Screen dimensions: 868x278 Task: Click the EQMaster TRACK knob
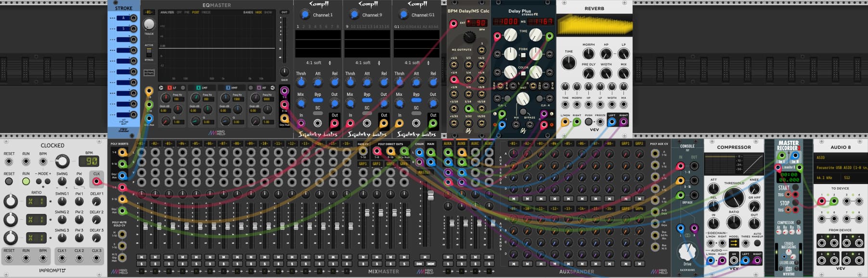(149, 24)
